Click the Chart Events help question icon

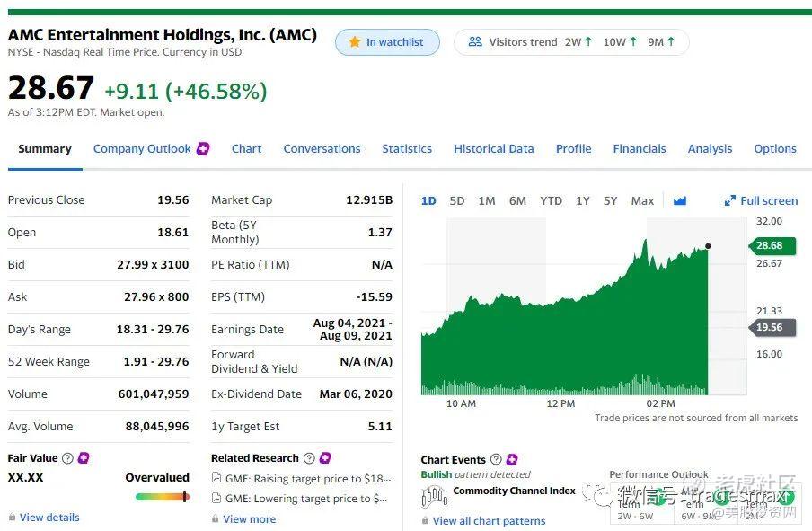tap(496, 459)
